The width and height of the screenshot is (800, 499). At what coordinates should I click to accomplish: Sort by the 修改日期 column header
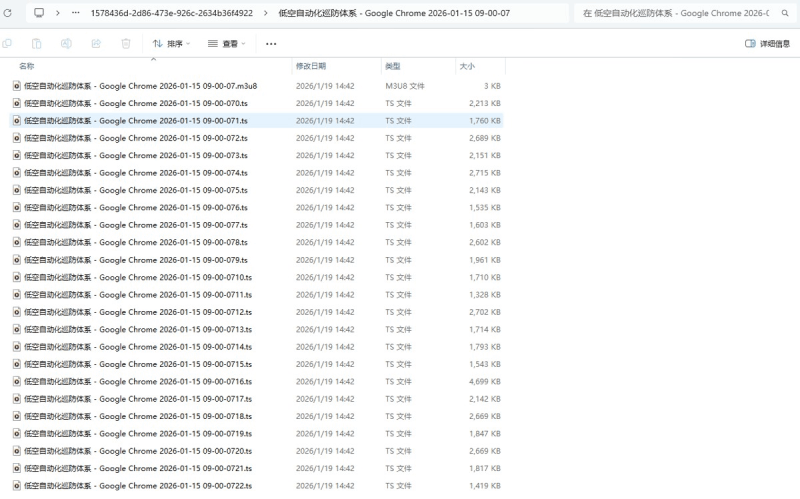pos(310,66)
